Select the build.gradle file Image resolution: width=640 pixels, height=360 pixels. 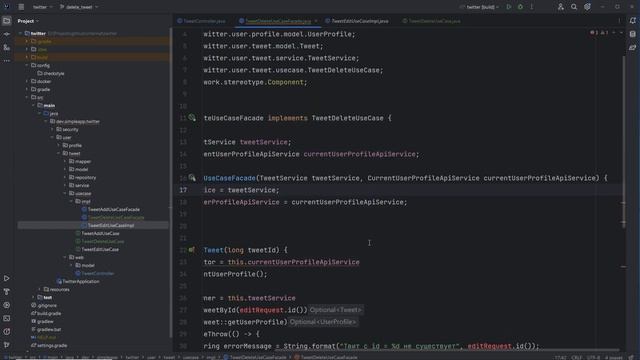pyautogui.click(x=46, y=313)
